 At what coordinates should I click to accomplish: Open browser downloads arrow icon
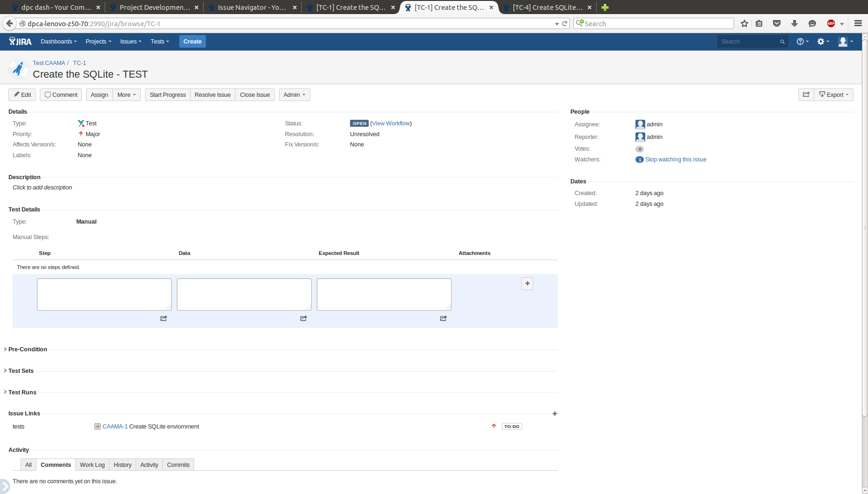[x=795, y=23]
